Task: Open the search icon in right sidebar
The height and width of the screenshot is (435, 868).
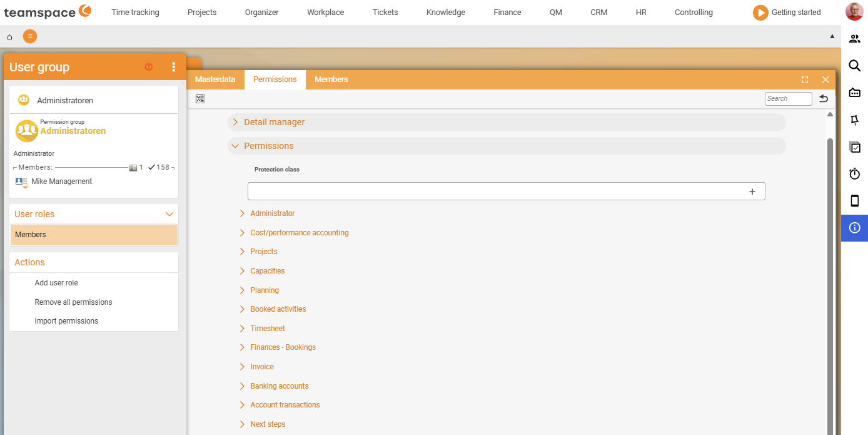Action: 855,66
